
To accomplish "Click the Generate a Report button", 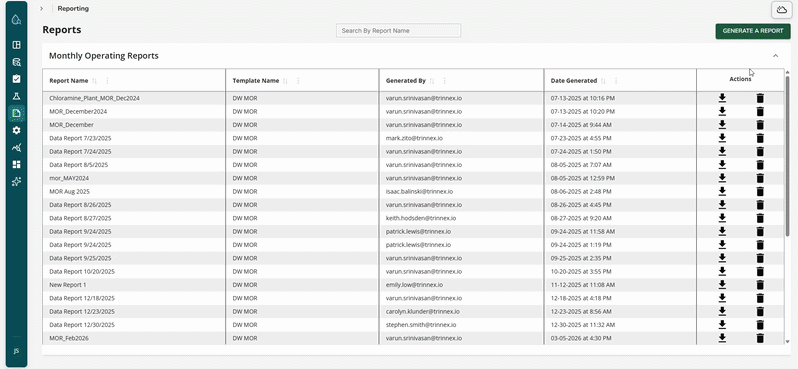I will click(x=753, y=31).
